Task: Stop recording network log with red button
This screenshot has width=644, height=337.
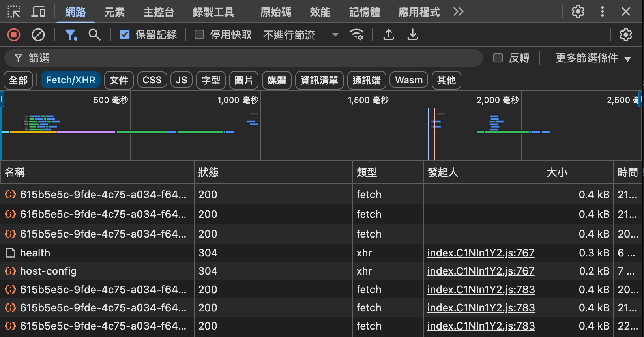Action: pyautogui.click(x=14, y=35)
